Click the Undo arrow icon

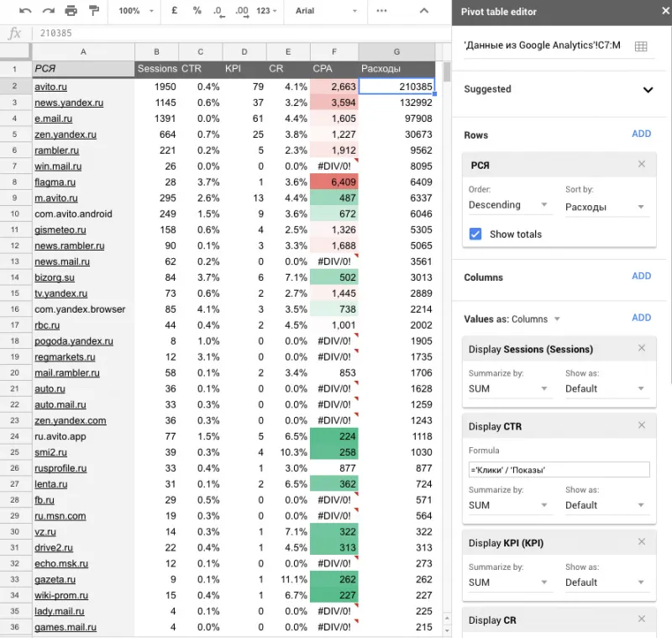[25, 11]
